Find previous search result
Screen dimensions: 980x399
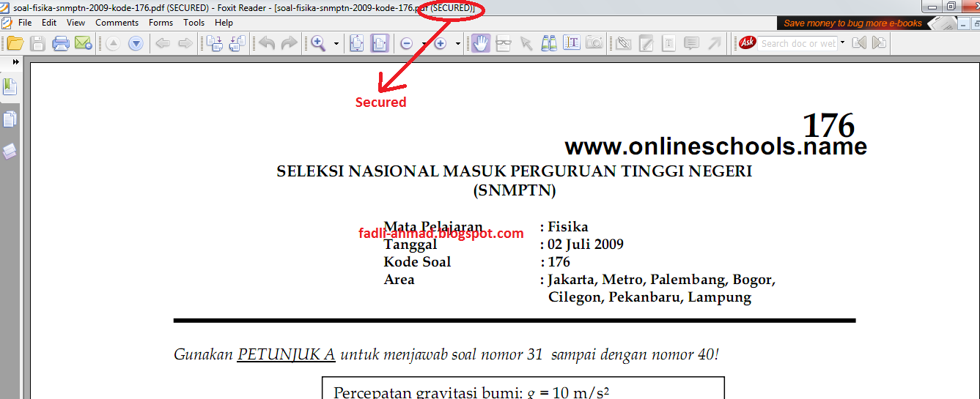(859, 43)
